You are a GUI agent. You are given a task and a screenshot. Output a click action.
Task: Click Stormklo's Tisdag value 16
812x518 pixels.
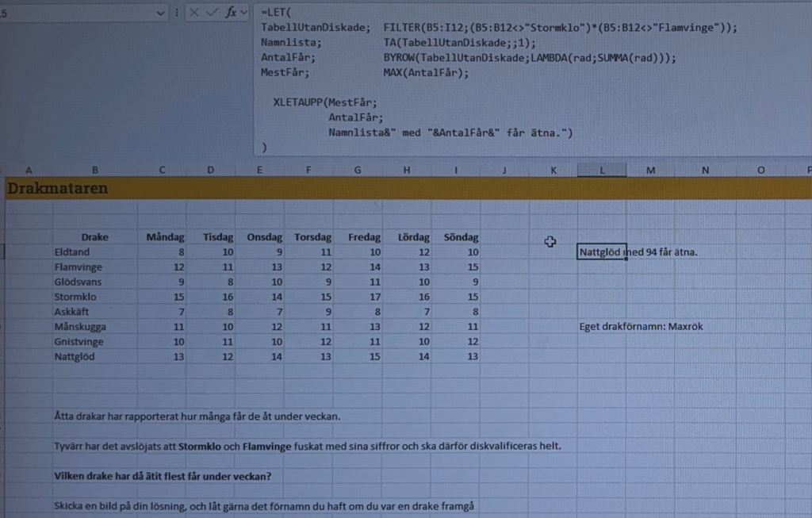point(211,297)
